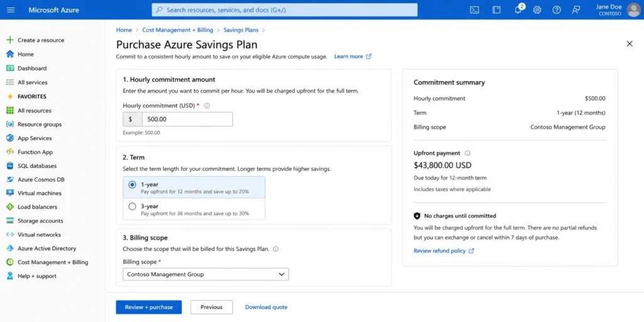This screenshot has height=322, width=644.
Task: Click the Example: 500.00 hint text
Action: point(142,133)
